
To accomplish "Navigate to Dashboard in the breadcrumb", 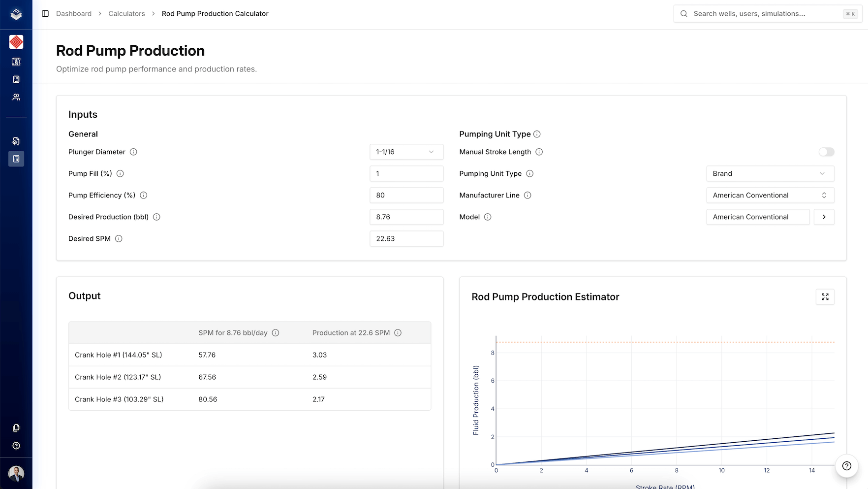I will pyautogui.click(x=74, y=13).
